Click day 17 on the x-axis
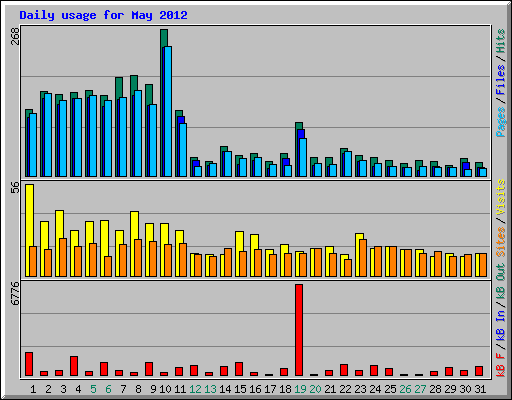Screen dimensions: 512x400 tap(270, 389)
